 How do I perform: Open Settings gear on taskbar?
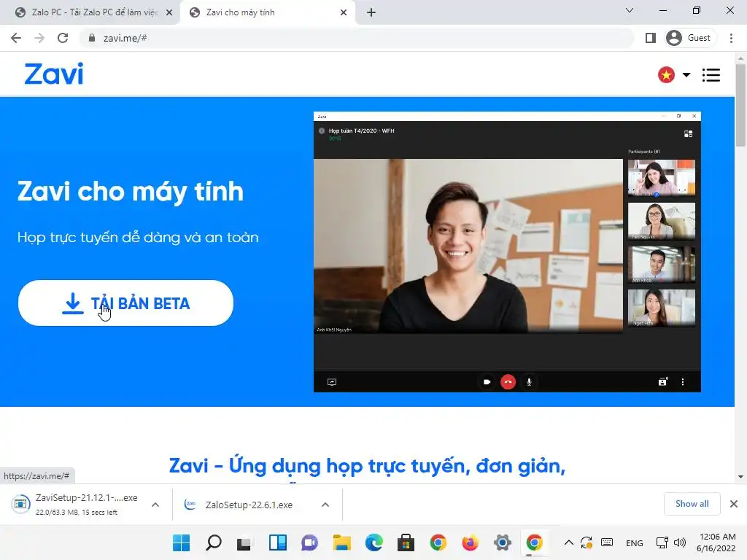tap(502, 542)
